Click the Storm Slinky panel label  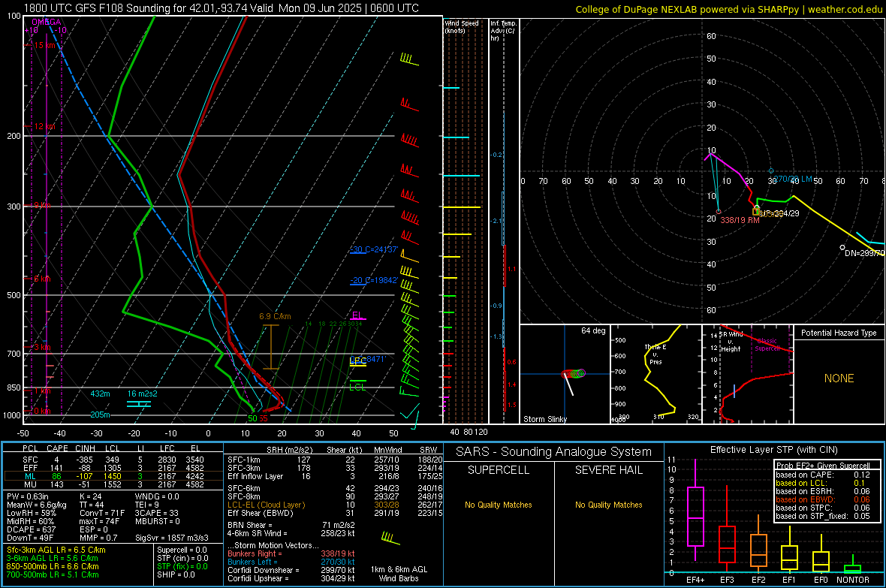[544, 419]
